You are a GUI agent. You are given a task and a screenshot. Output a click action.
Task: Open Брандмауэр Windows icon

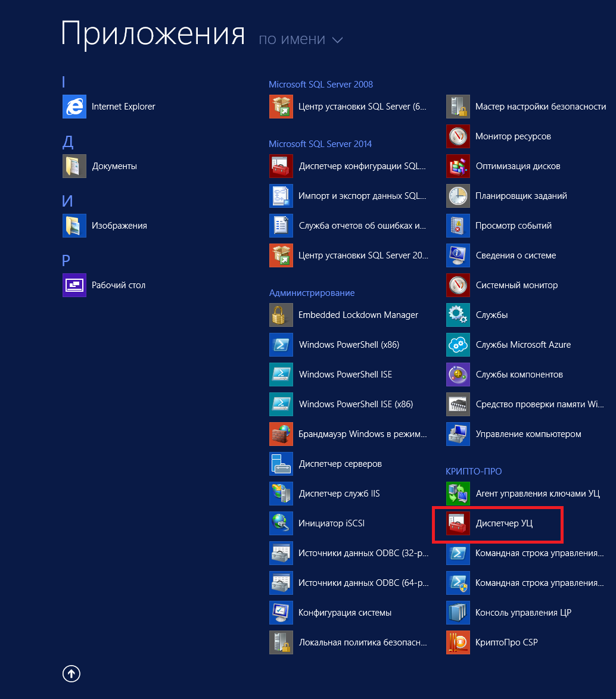coord(281,434)
